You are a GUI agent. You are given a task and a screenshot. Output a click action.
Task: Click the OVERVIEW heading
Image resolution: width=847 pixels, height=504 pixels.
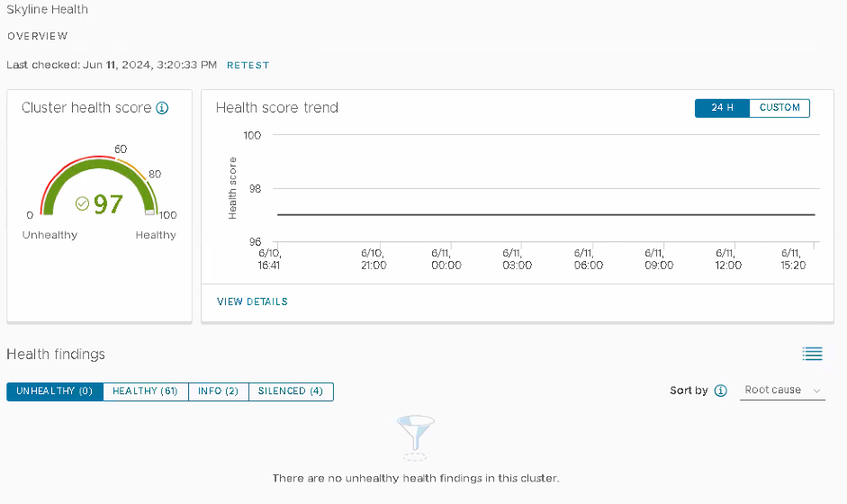click(x=37, y=36)
